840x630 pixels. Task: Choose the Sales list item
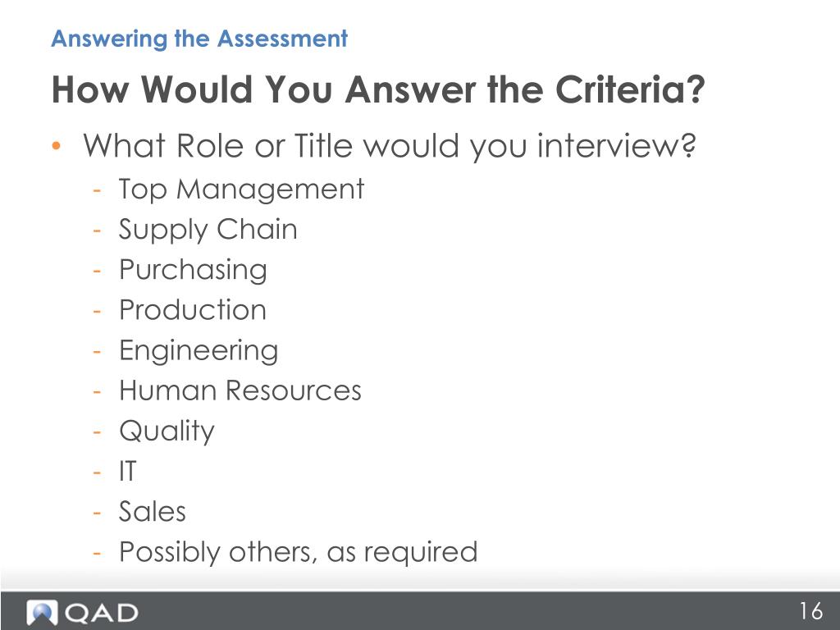[152, 512]
